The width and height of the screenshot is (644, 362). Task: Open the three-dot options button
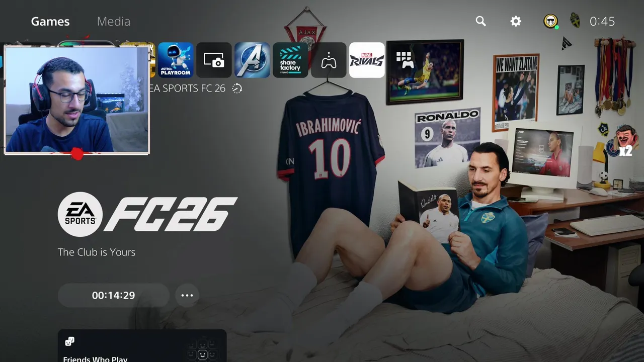click(x=187, y=295)
